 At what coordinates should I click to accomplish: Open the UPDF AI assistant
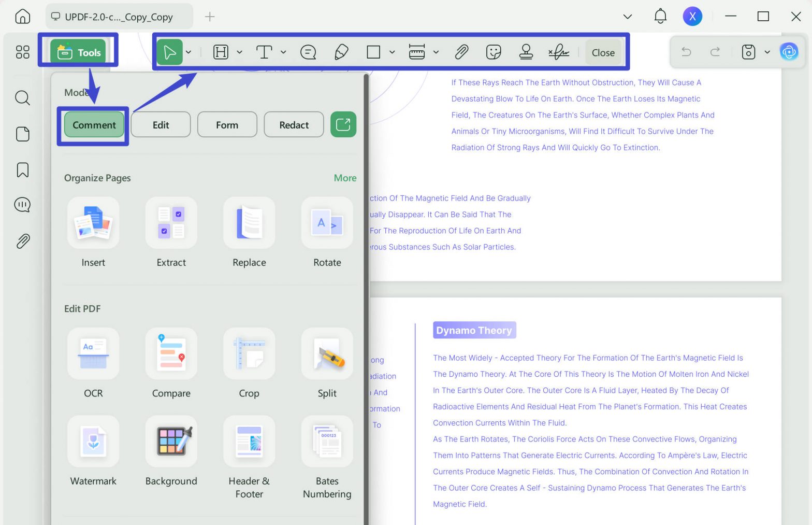[789, 52]
